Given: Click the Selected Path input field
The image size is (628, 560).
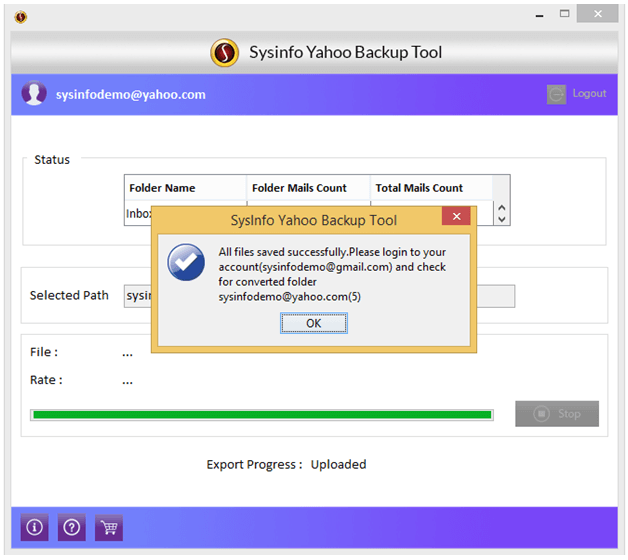Looking at the screenshot, I should (x=319, y=296).
